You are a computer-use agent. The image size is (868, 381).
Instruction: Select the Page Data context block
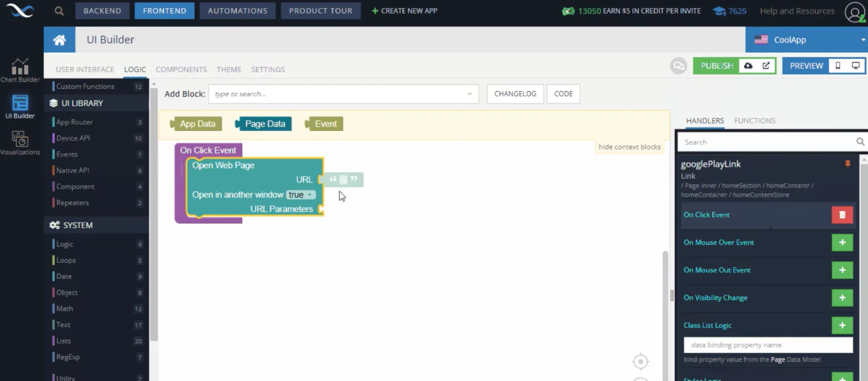click(264, 124)
